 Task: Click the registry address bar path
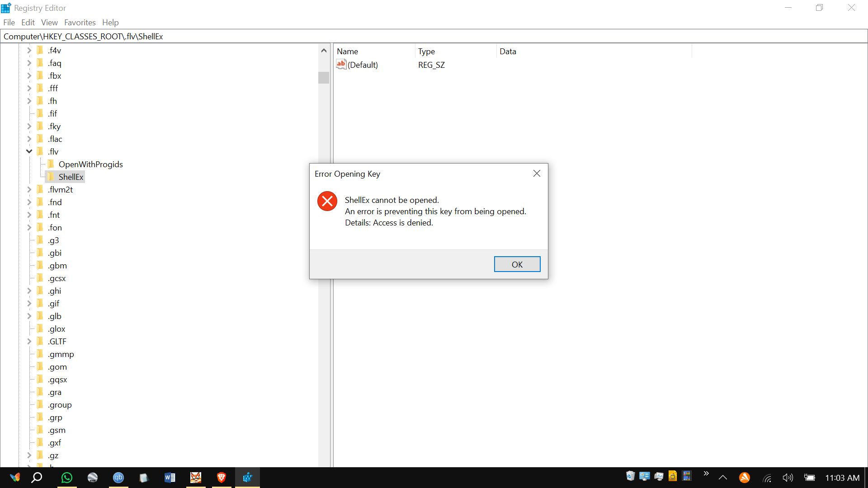(83, 36)
